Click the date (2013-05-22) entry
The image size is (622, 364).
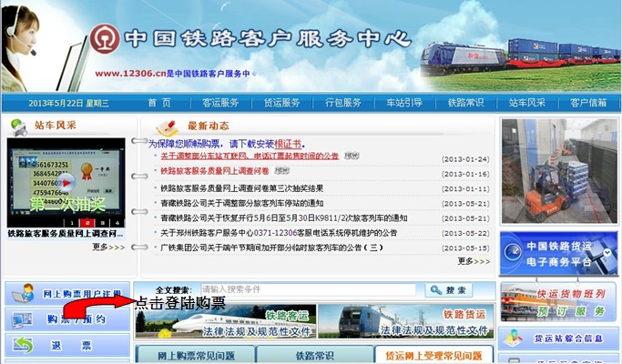(x=465, y=233)
